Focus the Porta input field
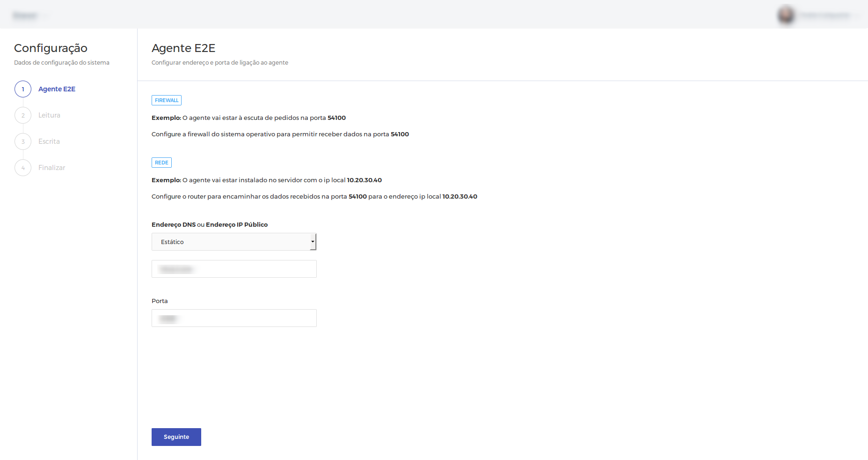This screenshot has height=460, width=868. (x=234, y=318)
